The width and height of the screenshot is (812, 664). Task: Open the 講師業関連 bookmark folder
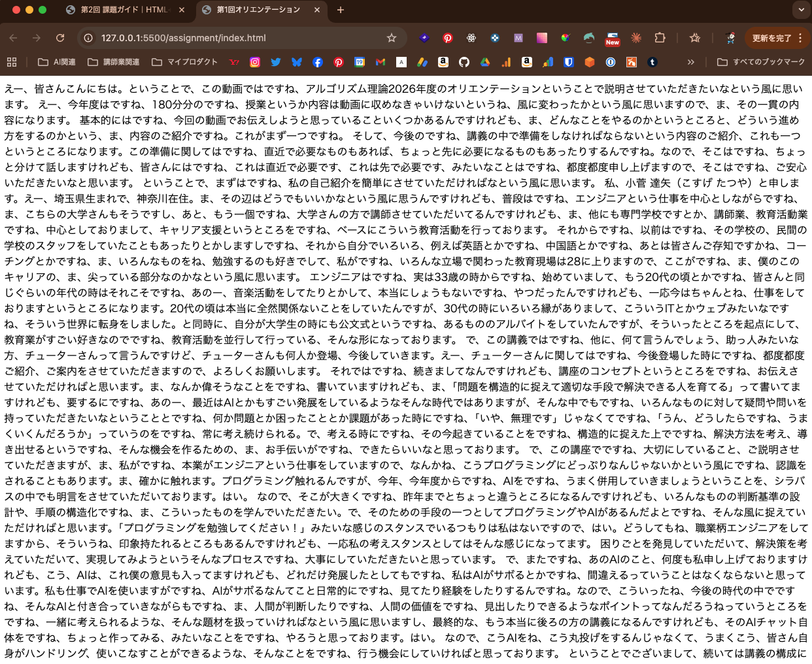[114, 62]
